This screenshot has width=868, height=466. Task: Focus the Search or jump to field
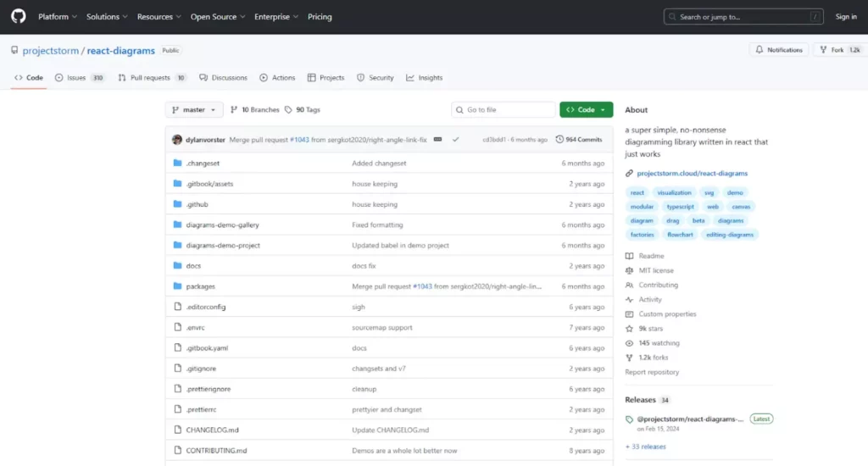[x=743, y=17]
